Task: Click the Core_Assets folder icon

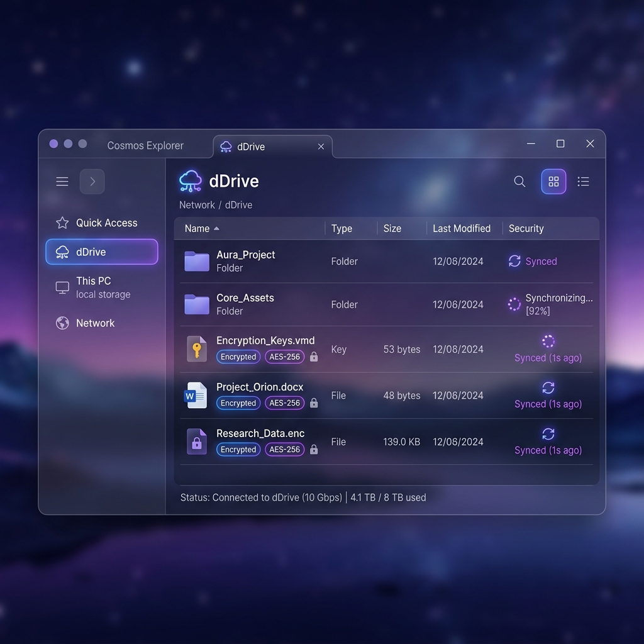Action: click(197, 304)
